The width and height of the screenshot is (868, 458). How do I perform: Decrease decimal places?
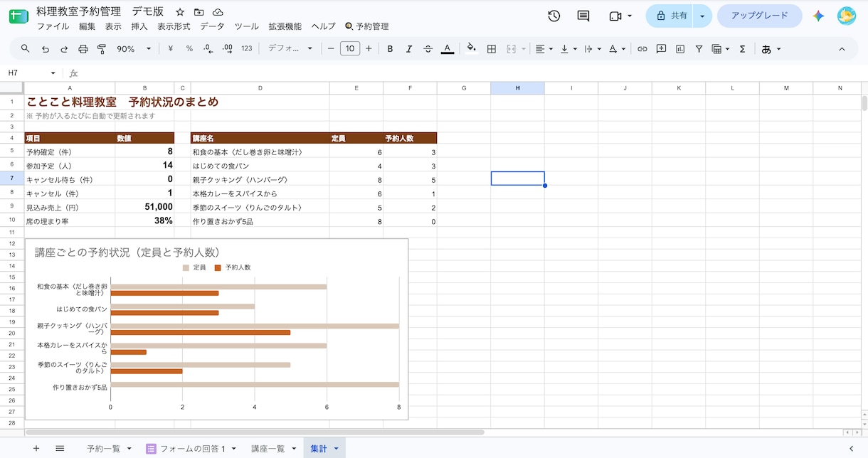208,49
